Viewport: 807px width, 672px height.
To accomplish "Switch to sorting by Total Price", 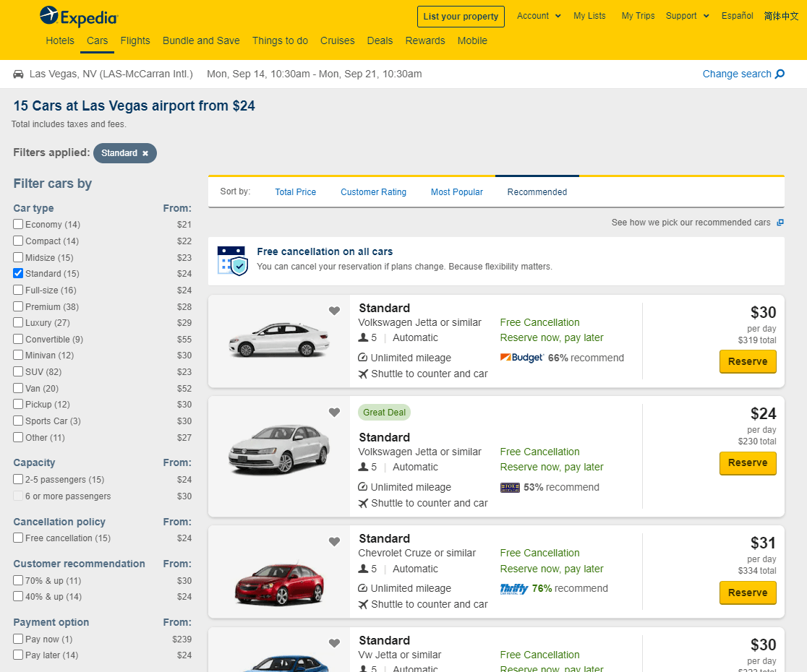I will click(x=295, y=191).
